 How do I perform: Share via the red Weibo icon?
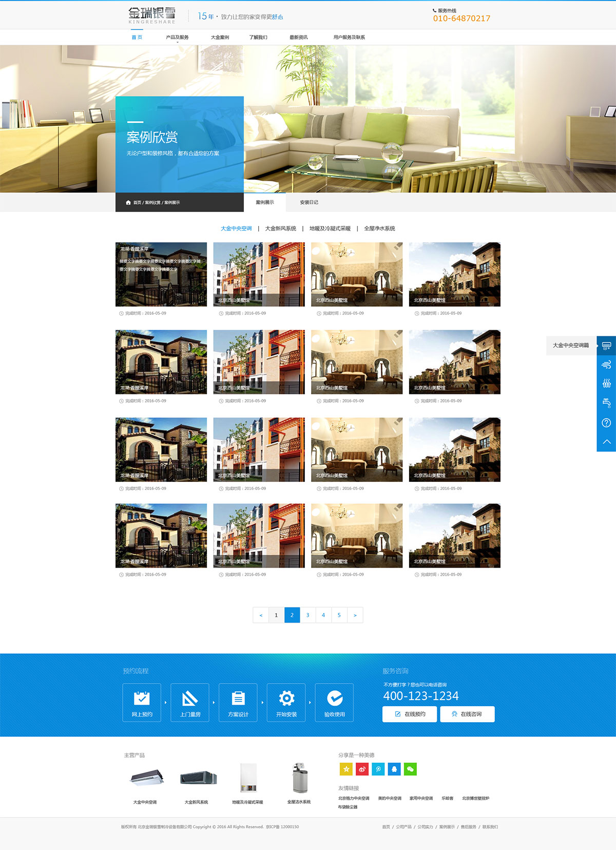point(362,769)
